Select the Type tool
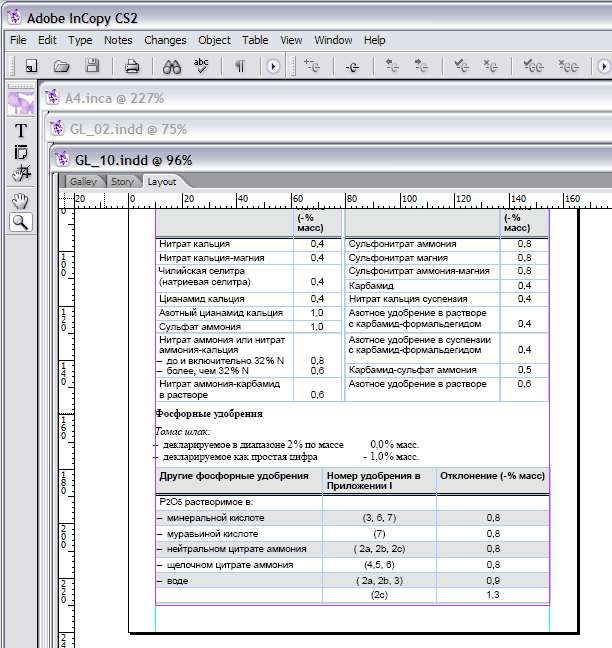The height and width of the screenshot is (648, 612). pos(21,131)
